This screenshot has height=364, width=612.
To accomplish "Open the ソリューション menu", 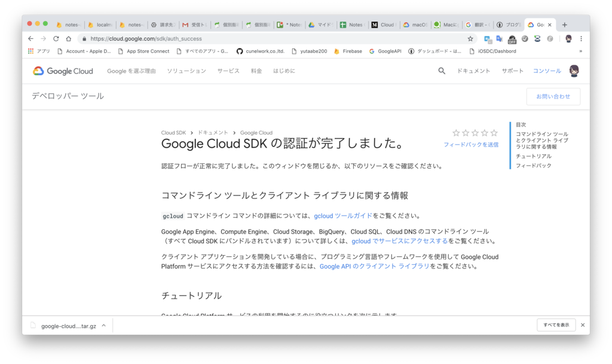I will (186, 71).
